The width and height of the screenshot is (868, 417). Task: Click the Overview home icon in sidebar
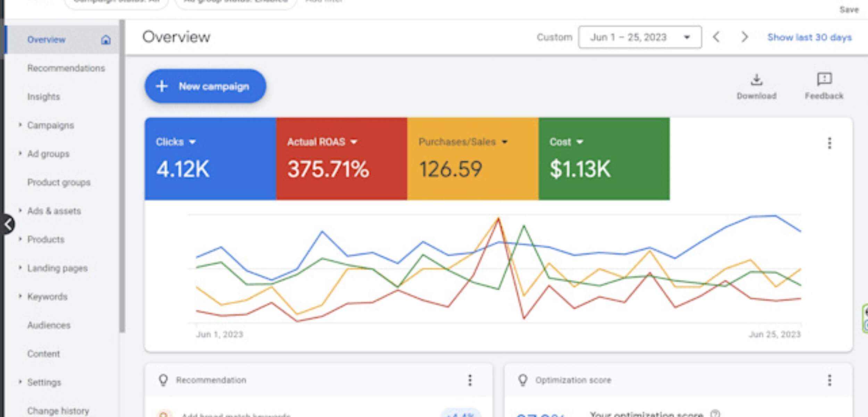coord(106,40)
